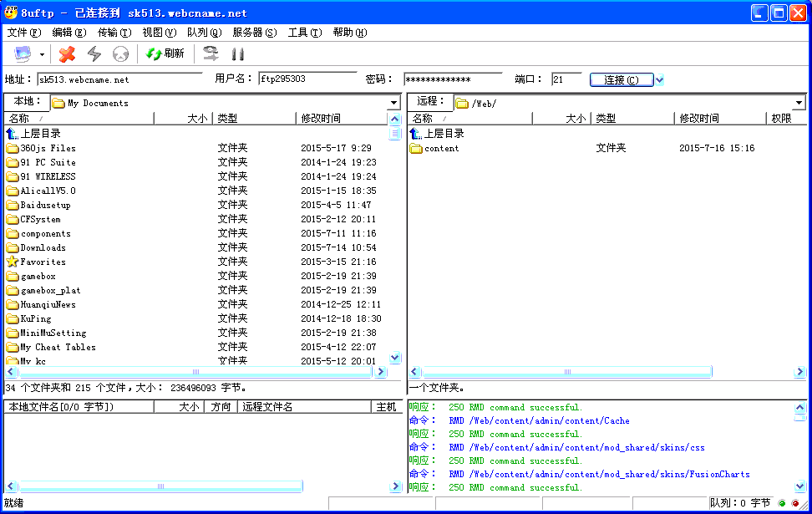This screenshot has height=514, width=812.
Task: Go up via remote 上层目录 icon
Action: (415, 134)
